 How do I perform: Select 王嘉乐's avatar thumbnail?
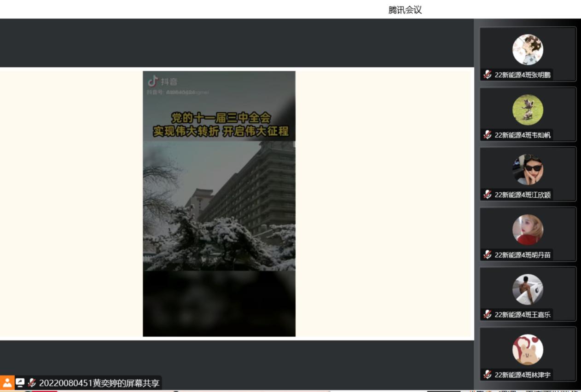tap(528, 289)
